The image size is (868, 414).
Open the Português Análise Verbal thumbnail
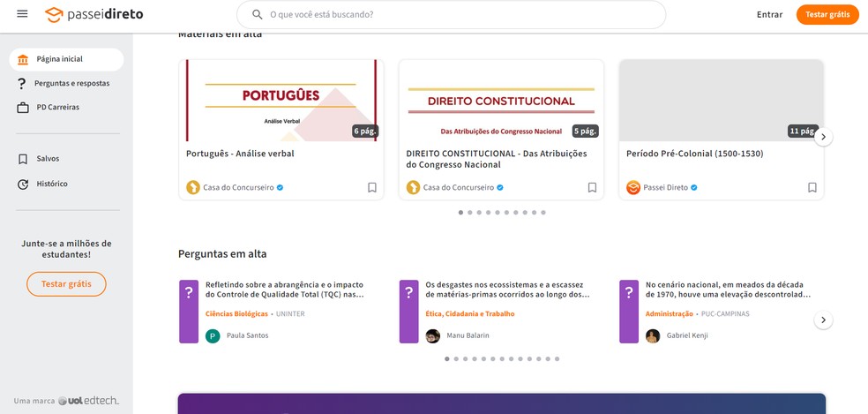coord(281,101)
